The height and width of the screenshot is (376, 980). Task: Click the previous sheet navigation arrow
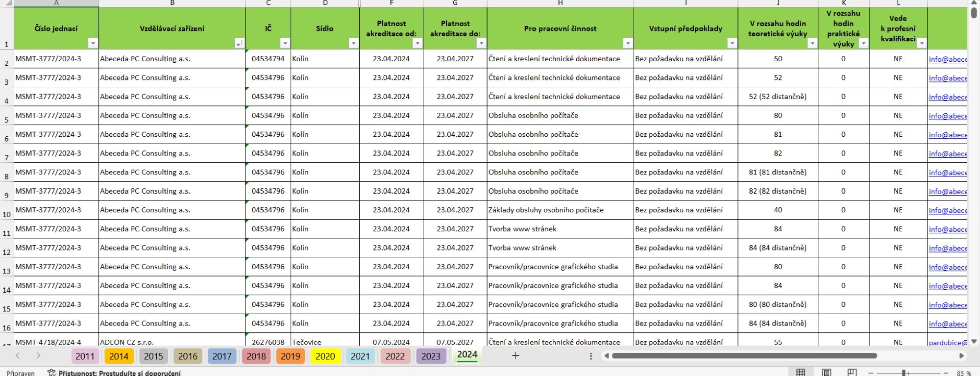coord(18,356)
